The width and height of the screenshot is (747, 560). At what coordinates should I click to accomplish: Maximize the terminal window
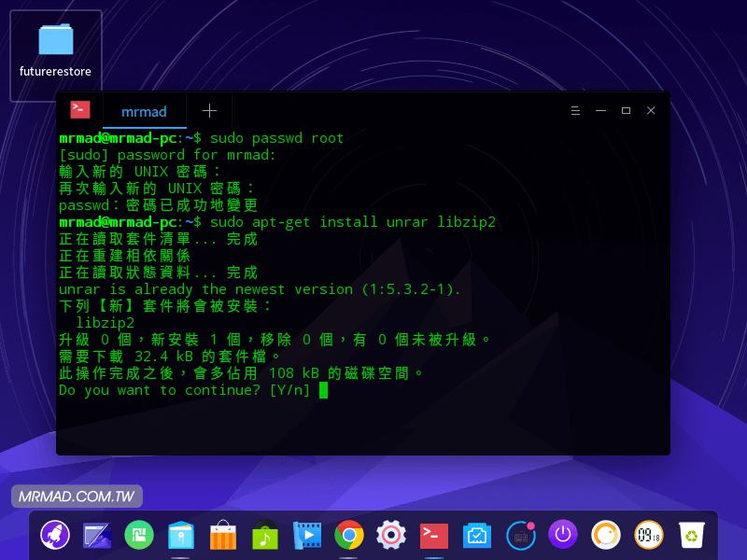click(626, 111)
